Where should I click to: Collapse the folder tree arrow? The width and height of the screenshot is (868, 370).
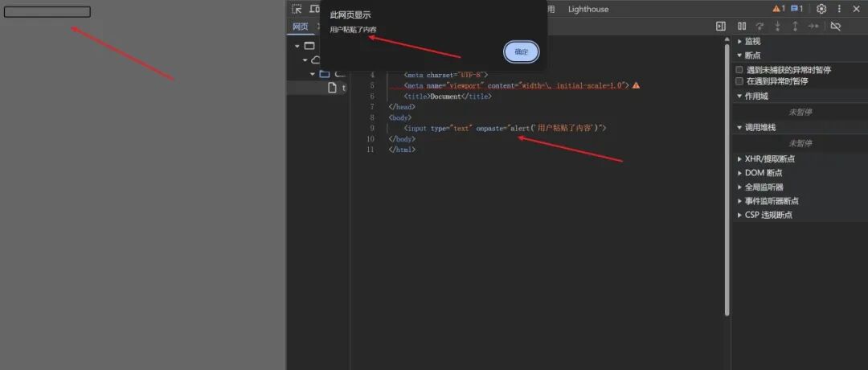pyautogui.click(x=312, y=74)
